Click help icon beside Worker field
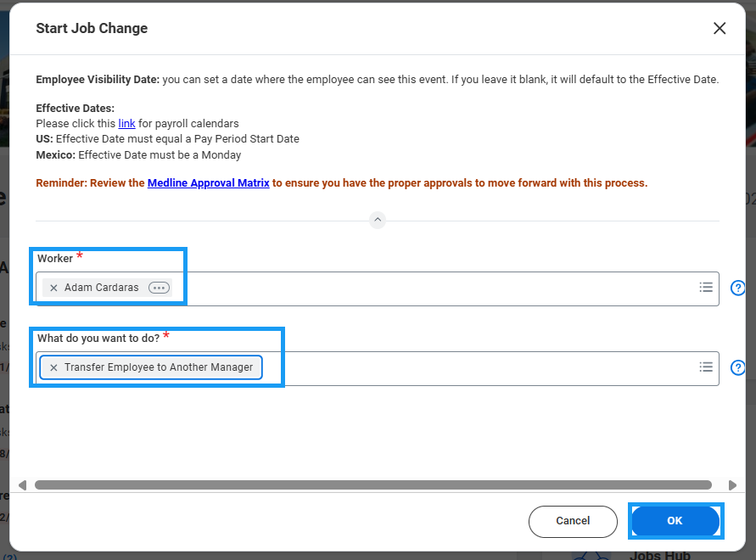The width and height of the screenshot is (756, 560). click(x=737, y=288)
